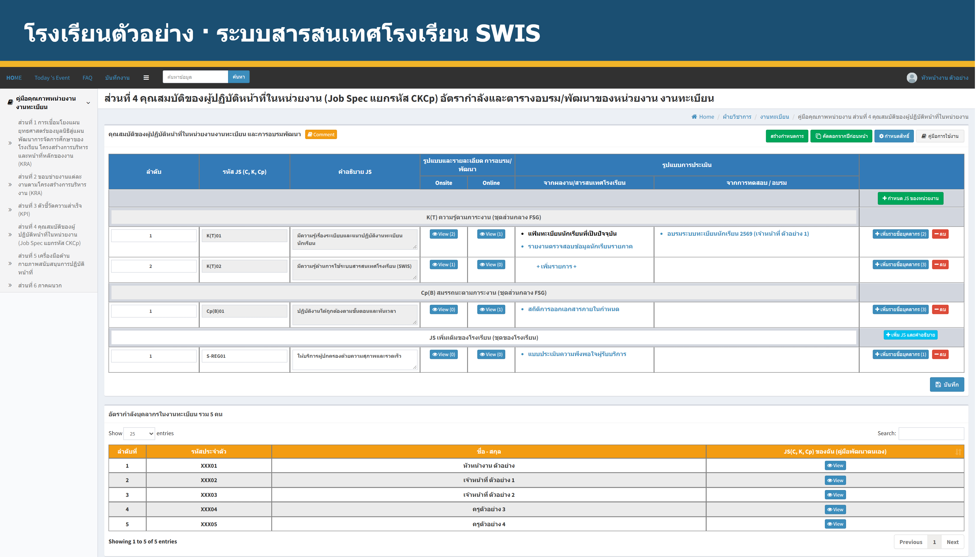
Task: Open Today's Event in navbar
Action: 52,78
